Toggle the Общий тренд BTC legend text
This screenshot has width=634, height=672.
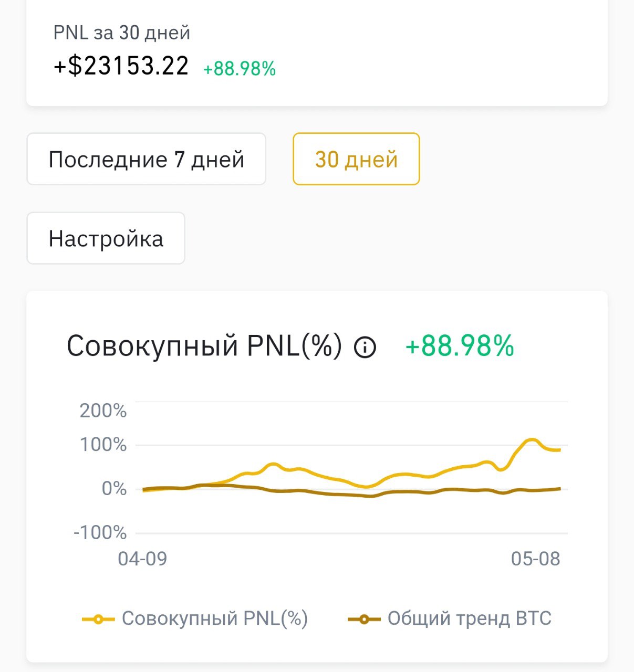tap(469, 618)
